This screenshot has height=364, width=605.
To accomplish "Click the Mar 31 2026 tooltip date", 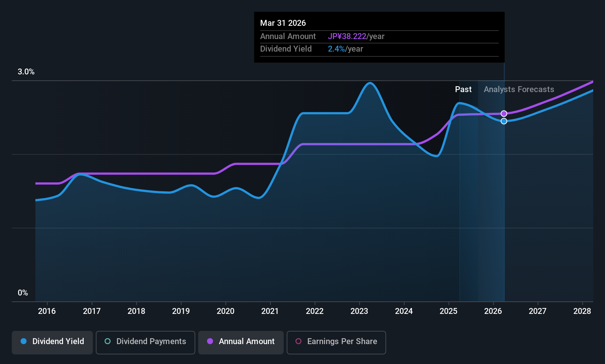I will click(283, 23).
